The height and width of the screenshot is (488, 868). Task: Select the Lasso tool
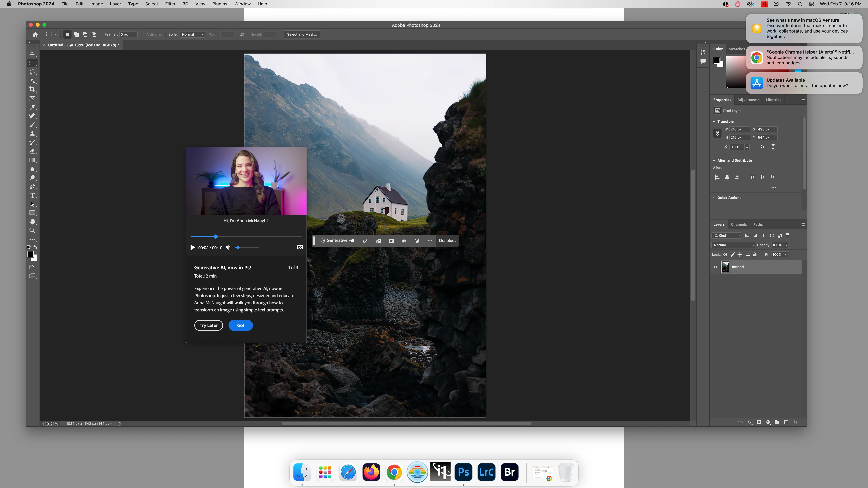click(x=32, y=72)
